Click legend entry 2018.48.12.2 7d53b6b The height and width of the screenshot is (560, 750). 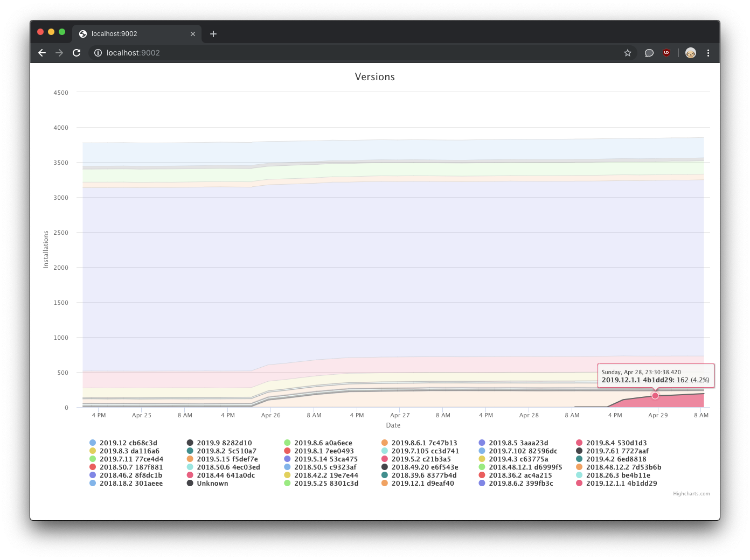click(619, 467)
